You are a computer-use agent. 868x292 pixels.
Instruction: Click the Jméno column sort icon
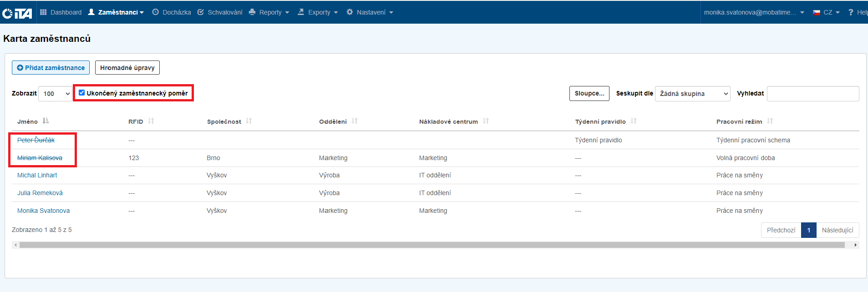point(46,121)
